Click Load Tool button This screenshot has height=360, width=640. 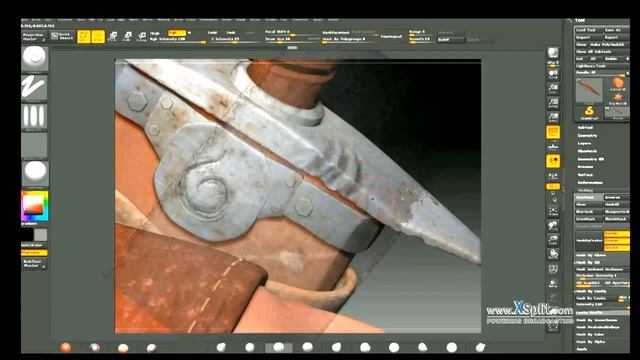point(589,30)
